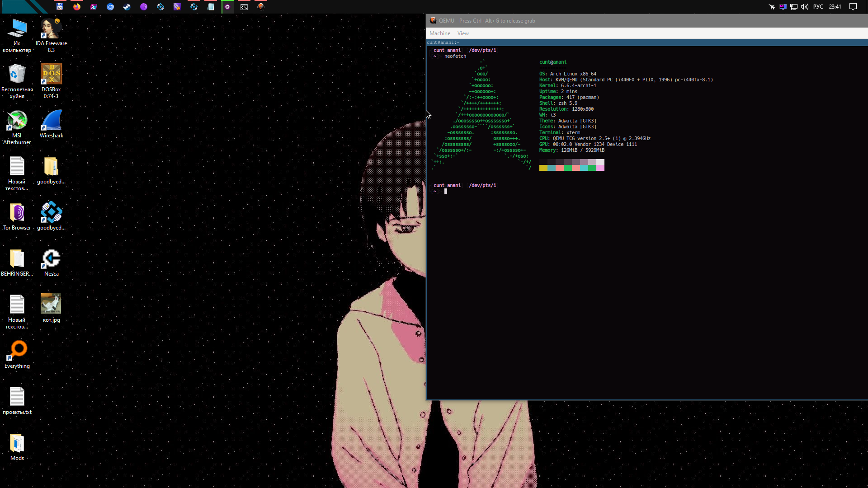
Task: Click the Firefox taskbar icon
Action: (77, 7)
